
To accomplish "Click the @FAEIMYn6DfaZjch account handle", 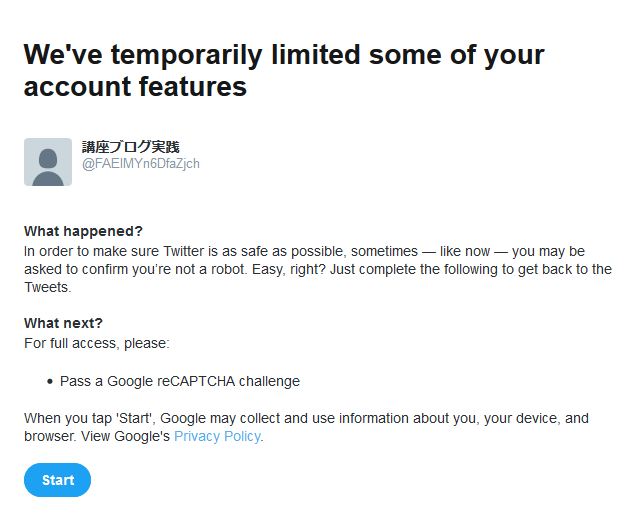I will 141,163.
